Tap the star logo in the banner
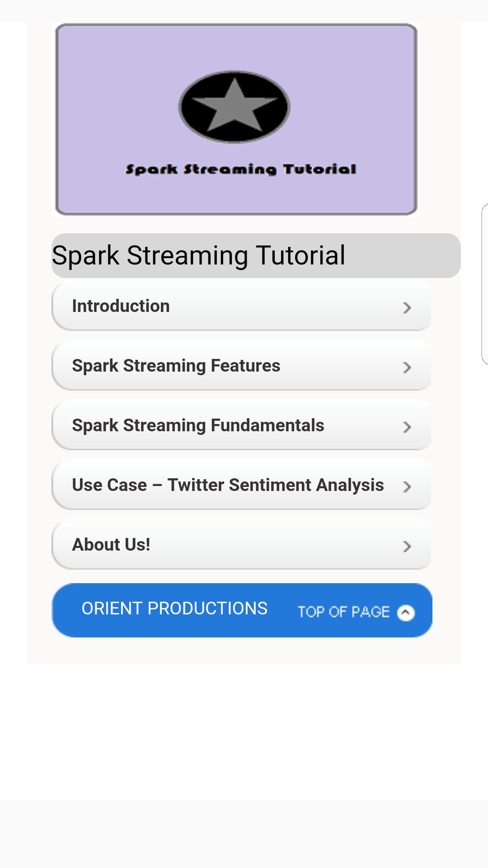 (234, 107)
